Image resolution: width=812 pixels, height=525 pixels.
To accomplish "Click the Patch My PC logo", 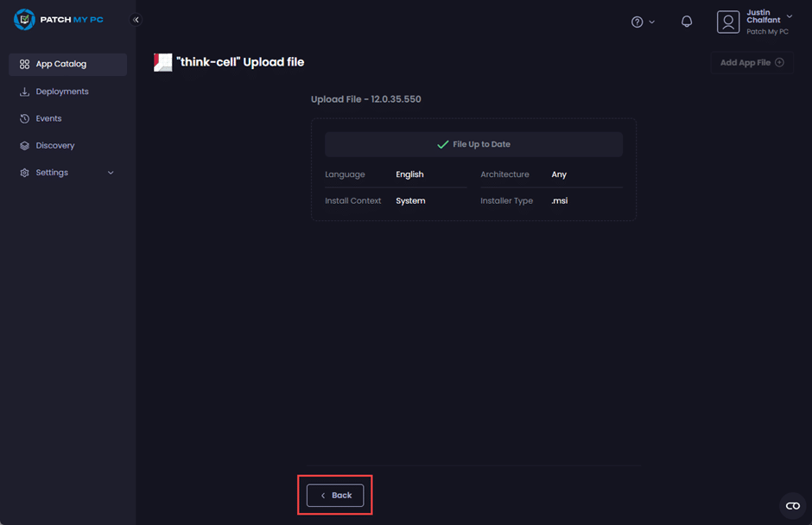I will (x=58, y=20).
